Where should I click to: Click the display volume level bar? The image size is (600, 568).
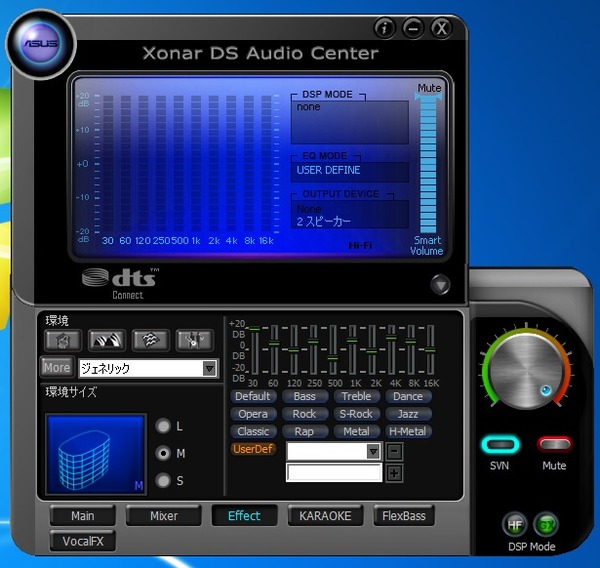pyautogui.click(x=428, y=164)
